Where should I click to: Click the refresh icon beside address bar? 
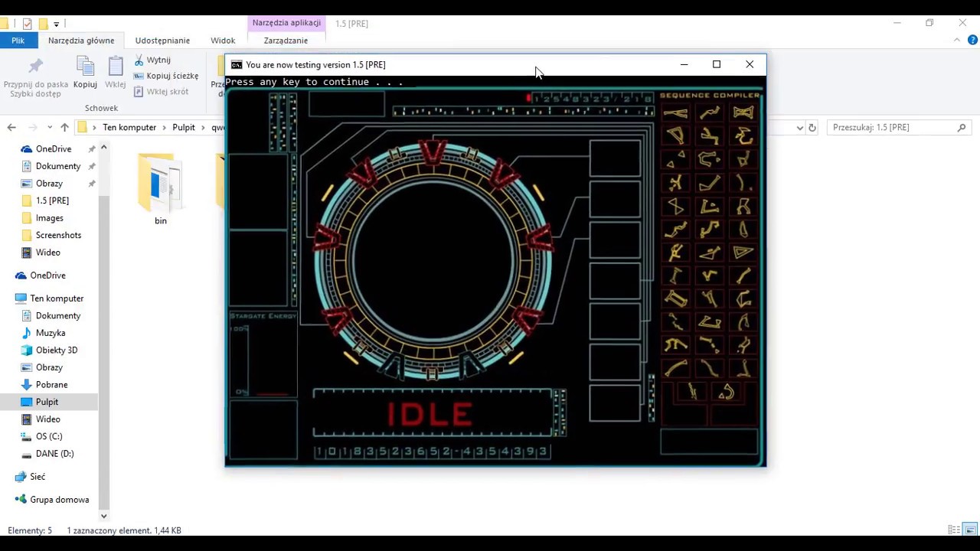click(812, 128)
